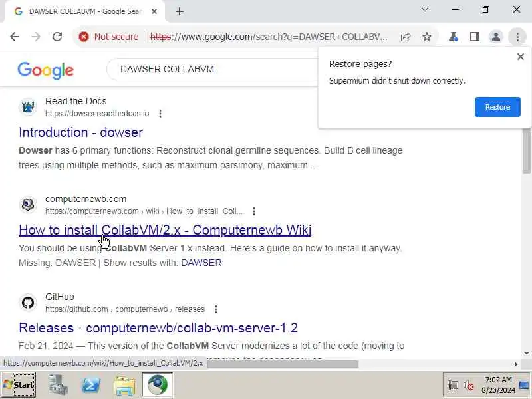
Task: Show results with DAWSER link
Action: [x=201, y=263]
